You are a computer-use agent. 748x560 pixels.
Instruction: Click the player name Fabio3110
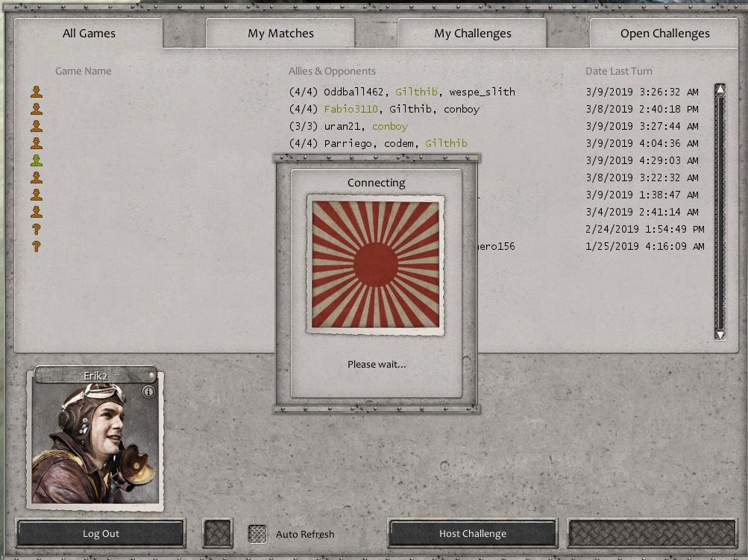(351, 109)
